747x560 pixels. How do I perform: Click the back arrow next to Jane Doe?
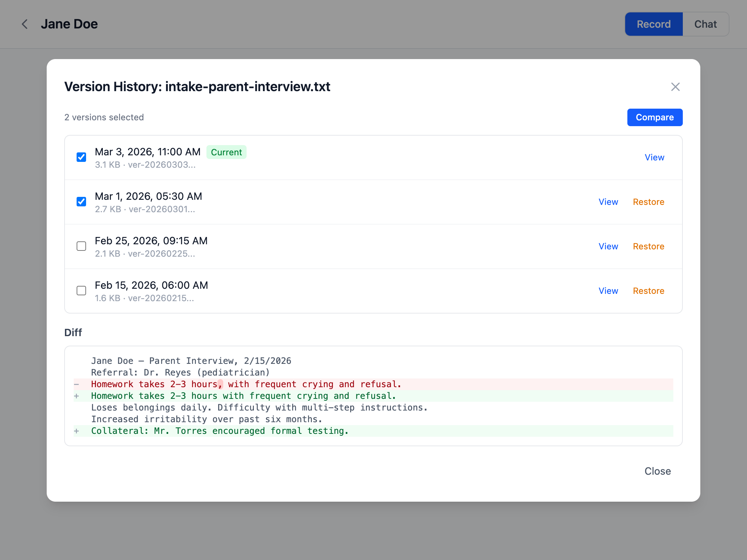[x=24, y=24]
